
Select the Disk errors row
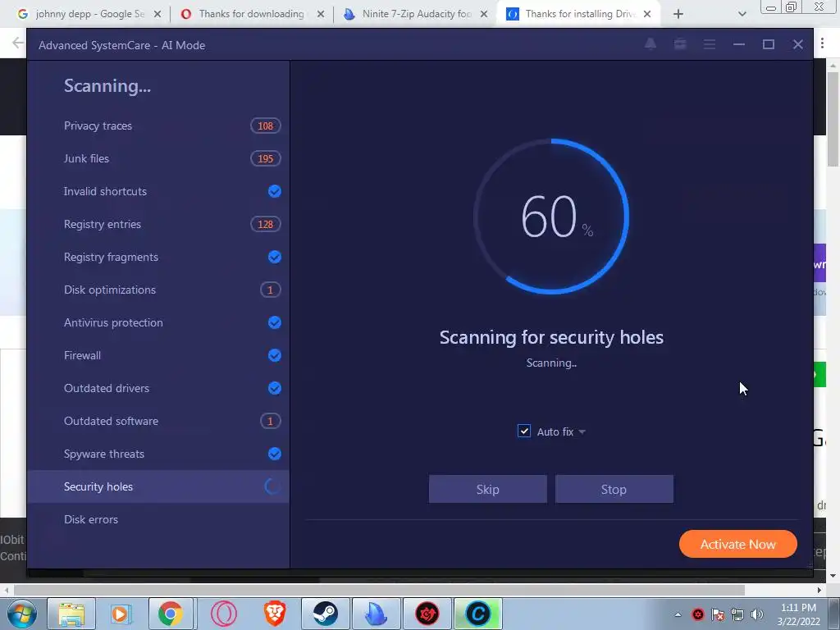click(x=158, y=519)
